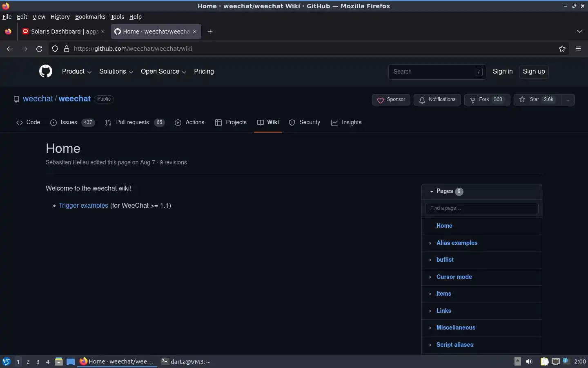Reload the page with refresh icon
The image size is (588, 368).
(39, 49)
